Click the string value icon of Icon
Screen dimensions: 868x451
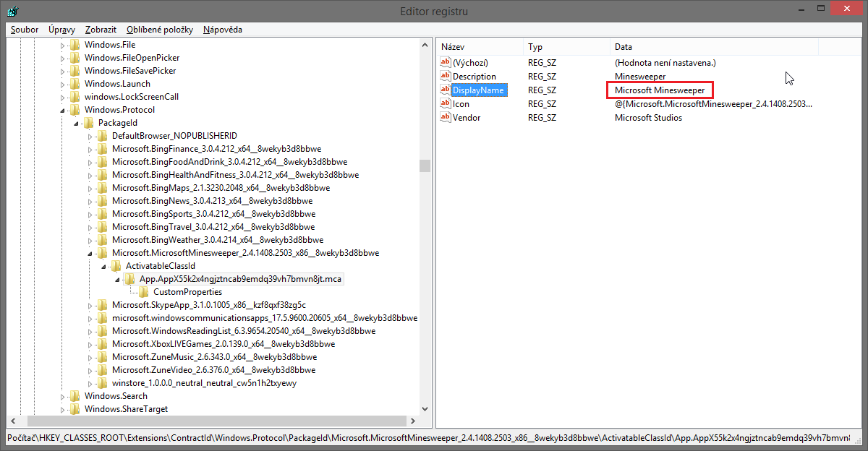(x=445, y=104)
